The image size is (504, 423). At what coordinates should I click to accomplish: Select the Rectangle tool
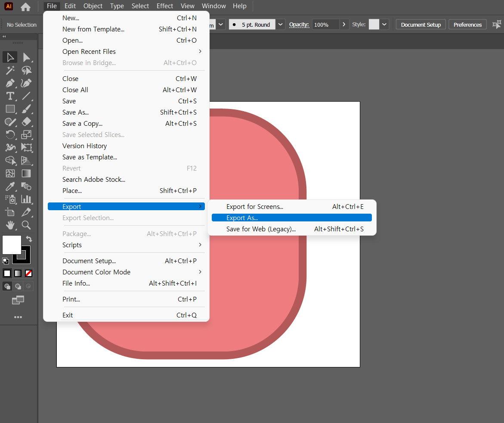[10, 109]
